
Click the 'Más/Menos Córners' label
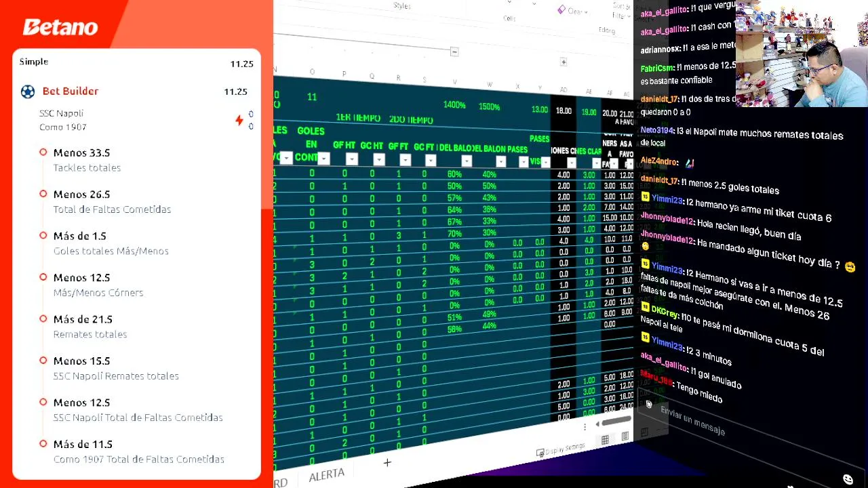98,292
